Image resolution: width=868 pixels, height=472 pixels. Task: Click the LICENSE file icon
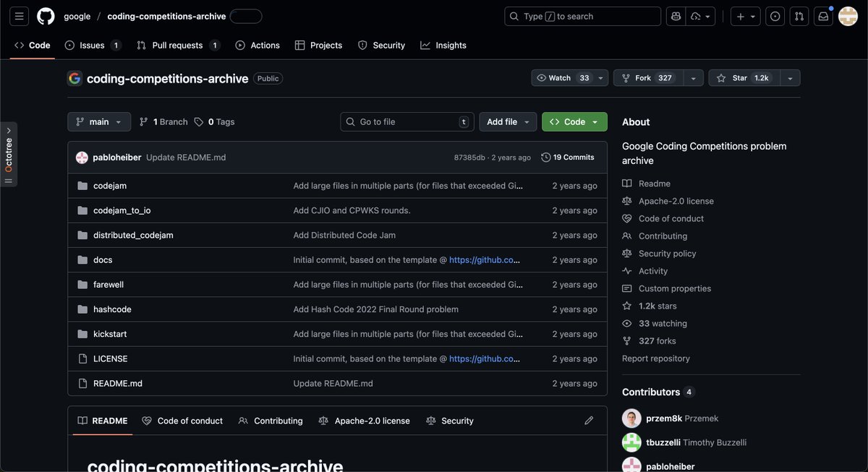tap(82, 359)
